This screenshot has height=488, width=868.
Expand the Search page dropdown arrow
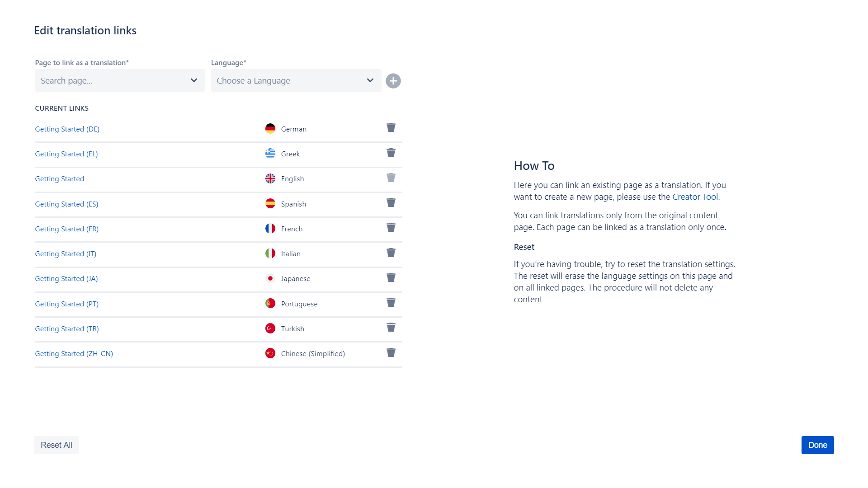click(x=194, y=81)
